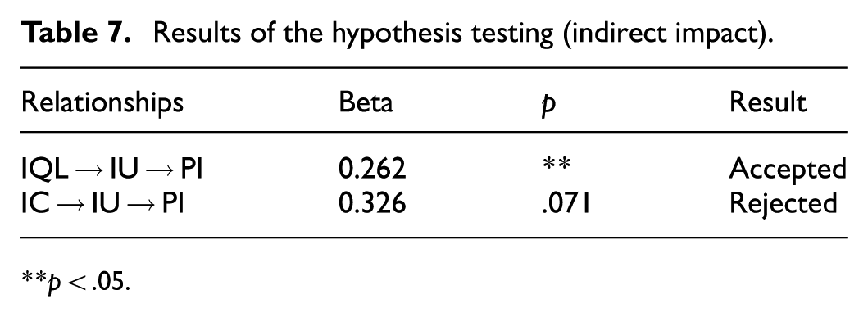Click the Beta value 0.262
This screenshot has height=317, width=868.
click(x=372, y=169)
